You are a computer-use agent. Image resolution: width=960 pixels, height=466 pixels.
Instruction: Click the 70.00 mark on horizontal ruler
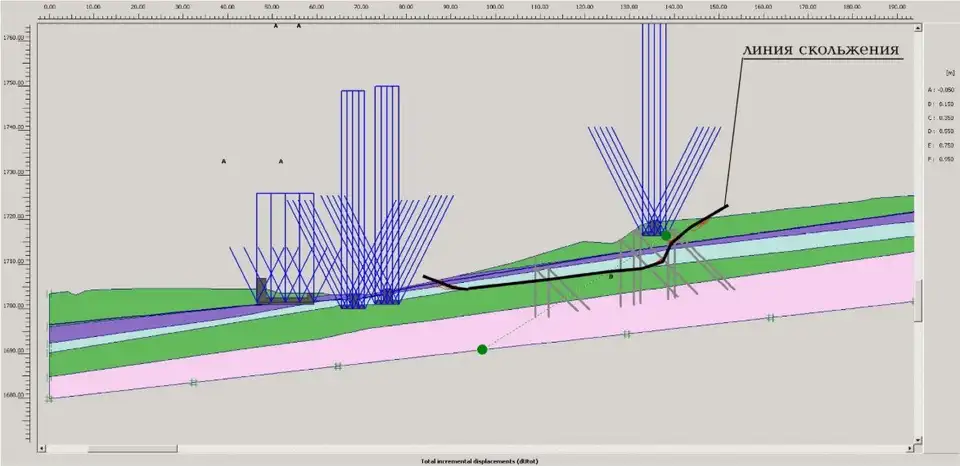pos(361,6)
